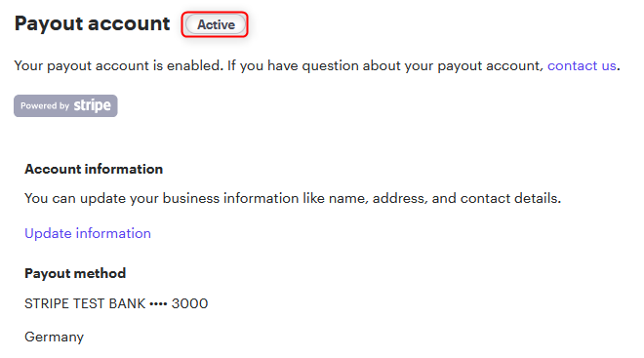This screenshot has height=358, width=644.
Task: Open the contact us link
Action: pyautogui.click(x=582, y=65)
